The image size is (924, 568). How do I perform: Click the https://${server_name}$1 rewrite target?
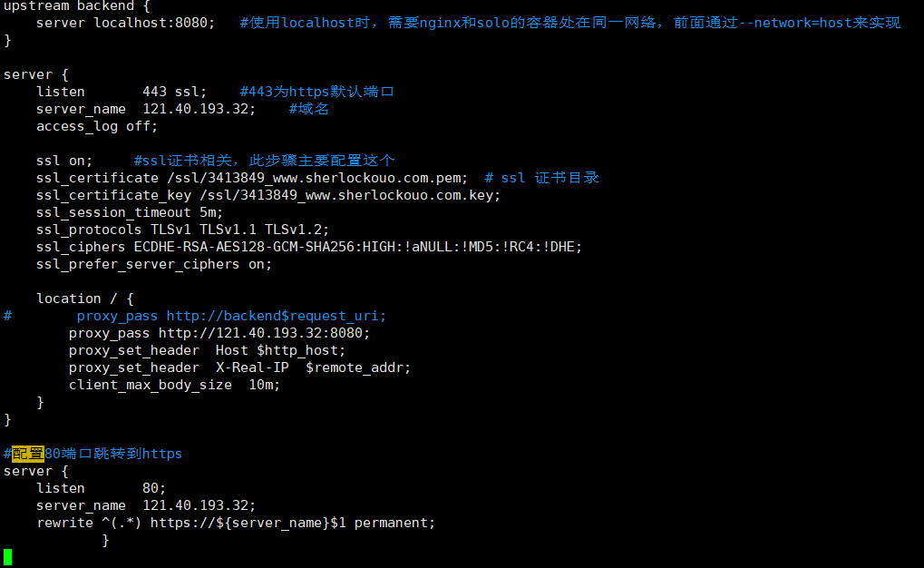(248, 523)
